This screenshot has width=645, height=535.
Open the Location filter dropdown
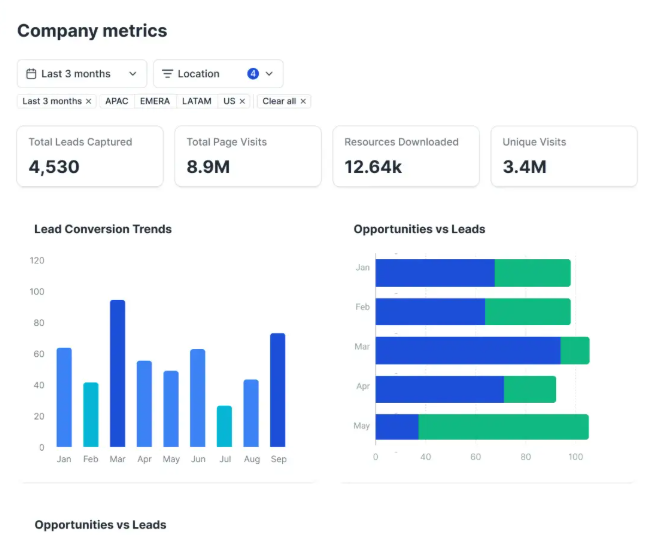pos(218,74)
